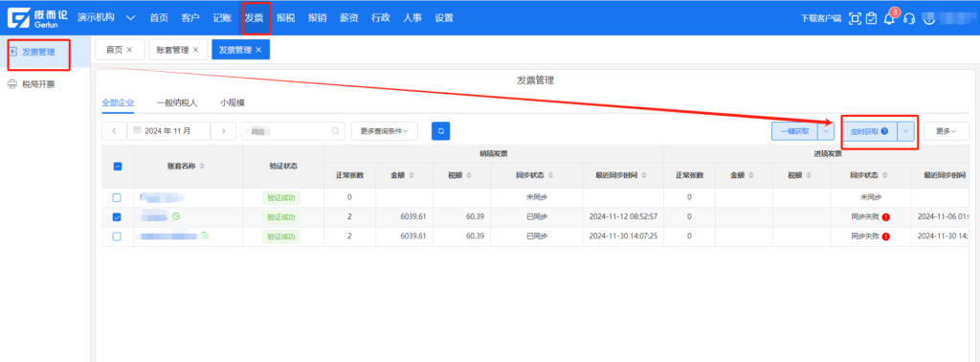Click the 验证成功 tag in the checked row

(281, 217)
